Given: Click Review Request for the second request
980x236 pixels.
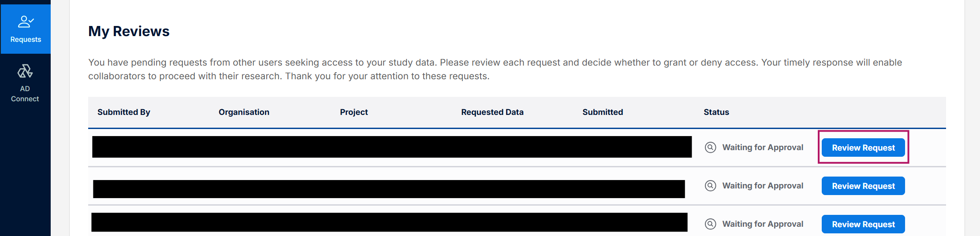Looking at the screenshot, I should (863, 186).
